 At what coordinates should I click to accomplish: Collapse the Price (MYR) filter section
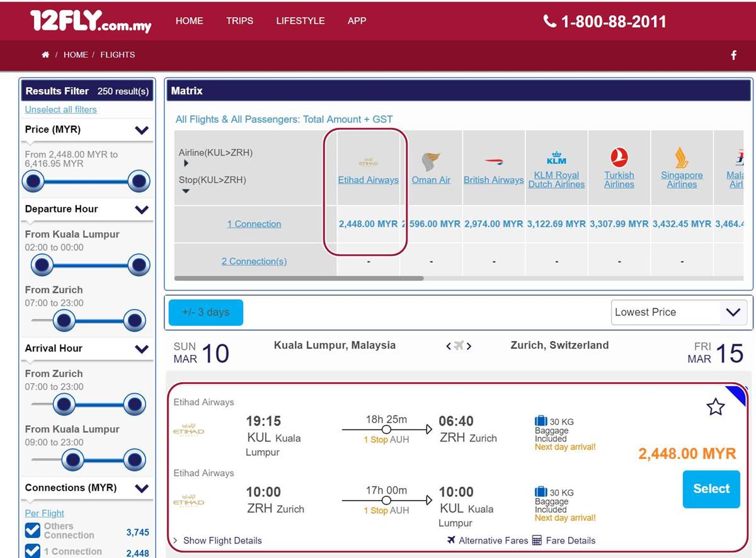click(x=142, y=130)
